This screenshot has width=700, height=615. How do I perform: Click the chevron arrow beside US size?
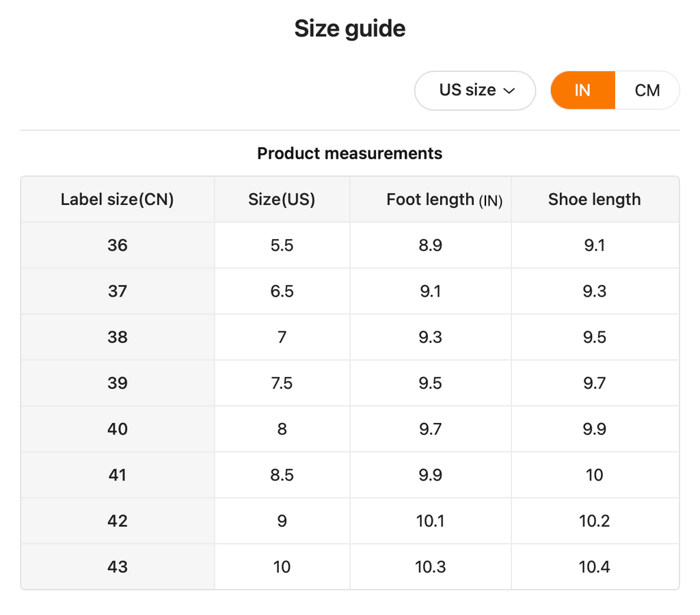pos(509,91)
